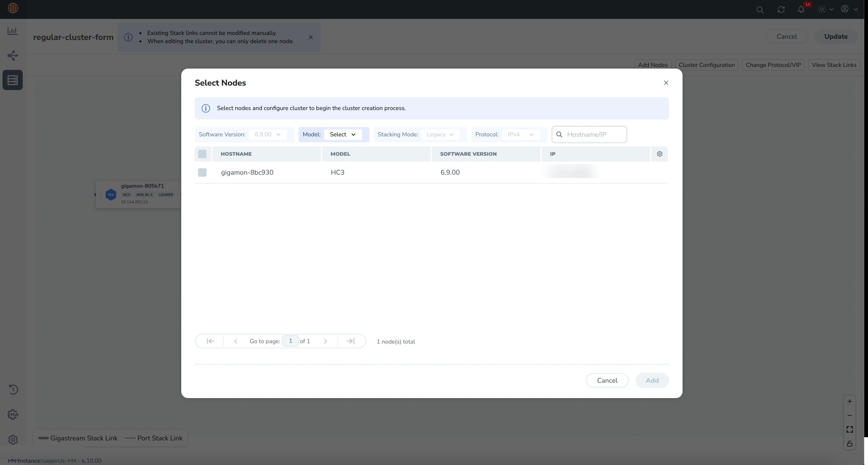
Task: Open the top bar search icon
Action: click(x=760, y=9)
